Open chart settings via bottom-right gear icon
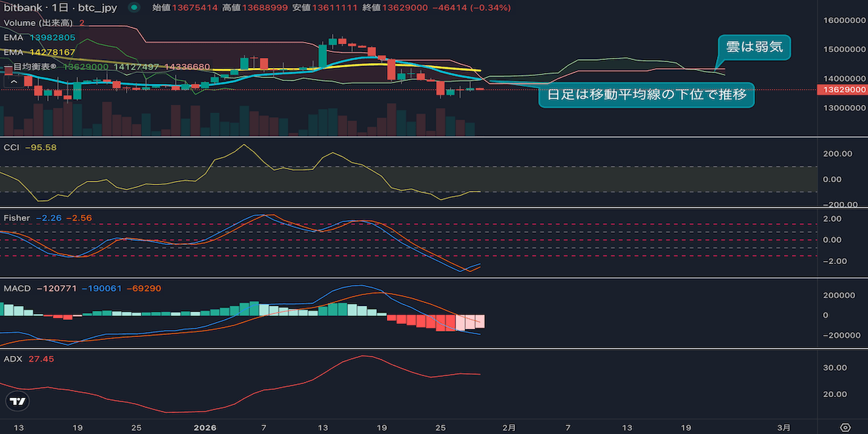Image resolution: width=868 pixels, height=434 pixels. (x=844, y=427)
